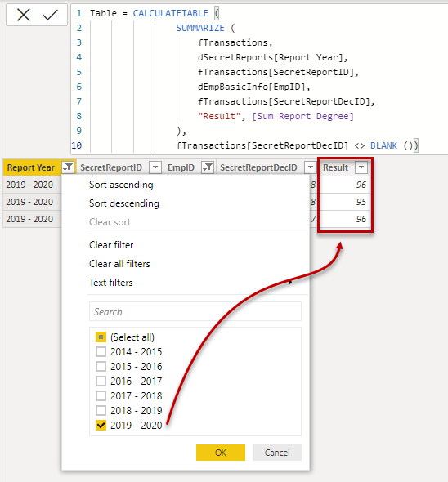
Task: Dismiss the filter menu with Cancel button
Action: (x=277, y=453)
